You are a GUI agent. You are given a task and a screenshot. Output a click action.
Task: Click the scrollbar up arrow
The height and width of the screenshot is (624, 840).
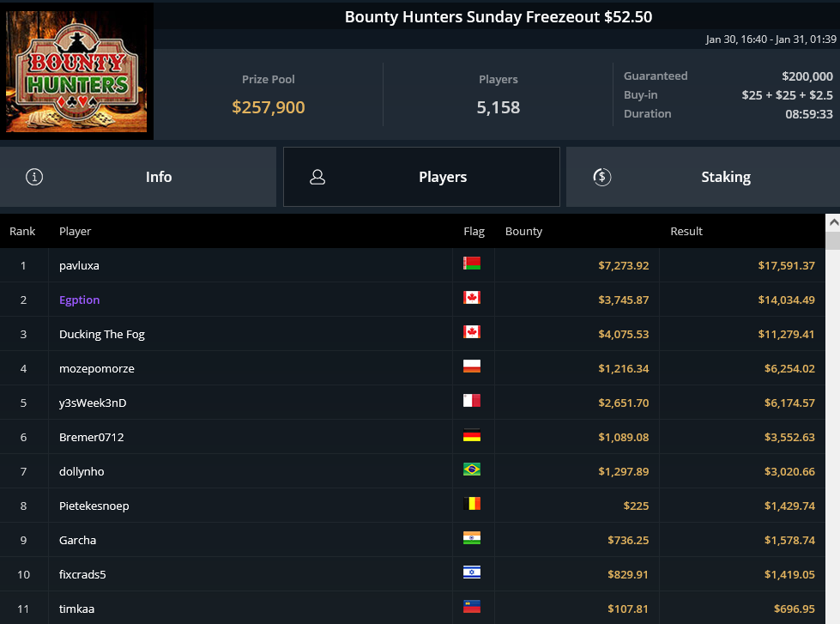tap(833, 222)
